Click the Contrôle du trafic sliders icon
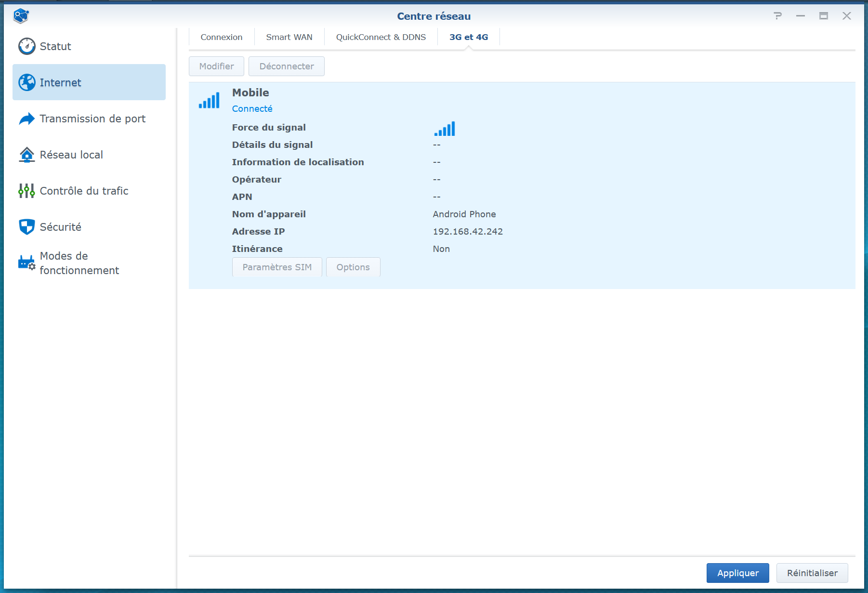 coord(27,191)
